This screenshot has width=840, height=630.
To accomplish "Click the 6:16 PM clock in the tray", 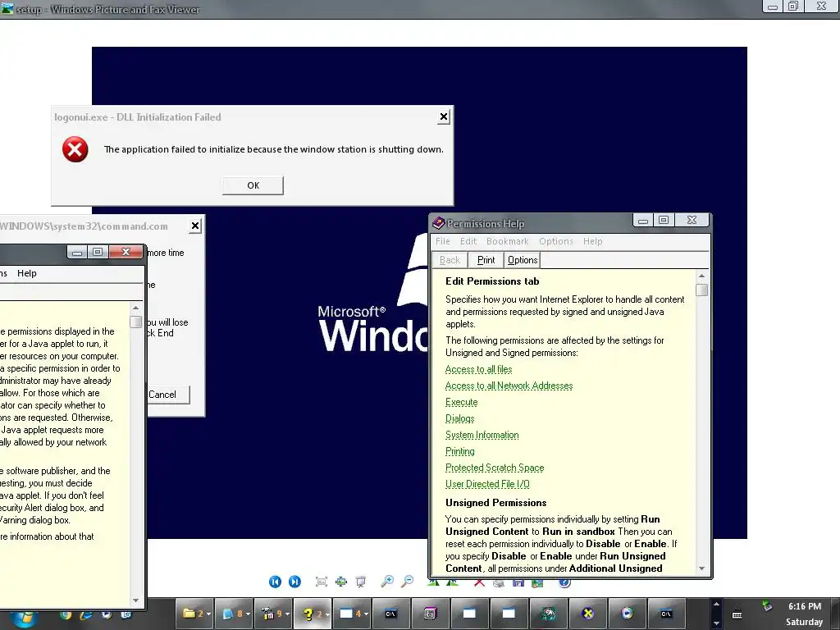I will pos(805,606).
